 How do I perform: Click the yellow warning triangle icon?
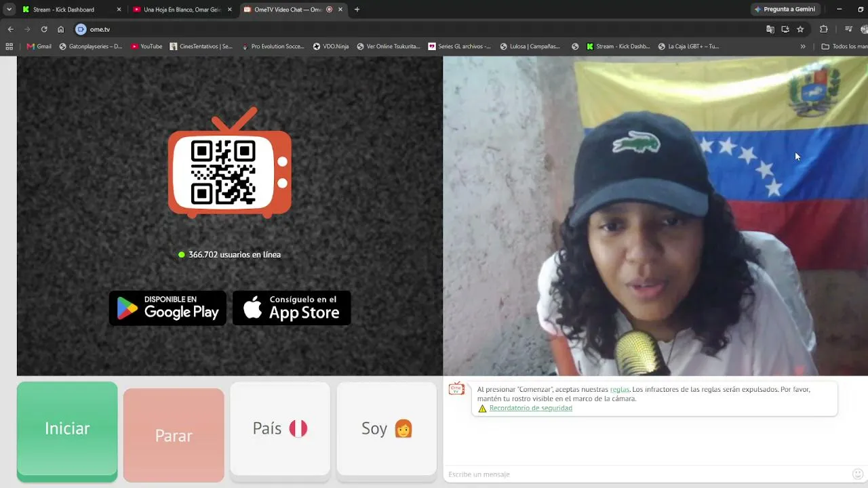pyautogui.click(x=482, y=409)
